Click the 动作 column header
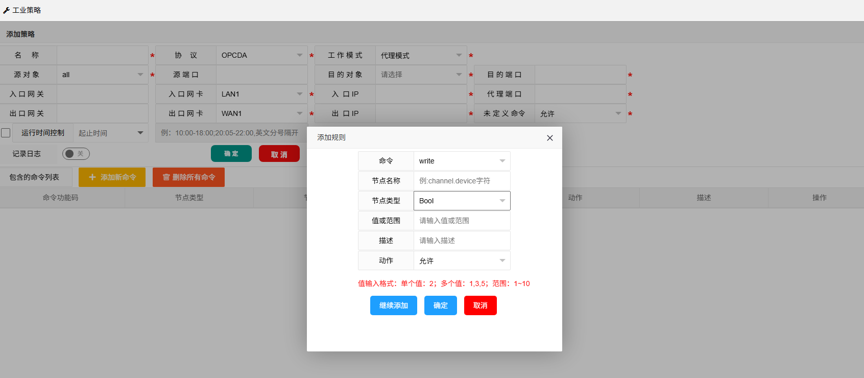 point(575,198)
